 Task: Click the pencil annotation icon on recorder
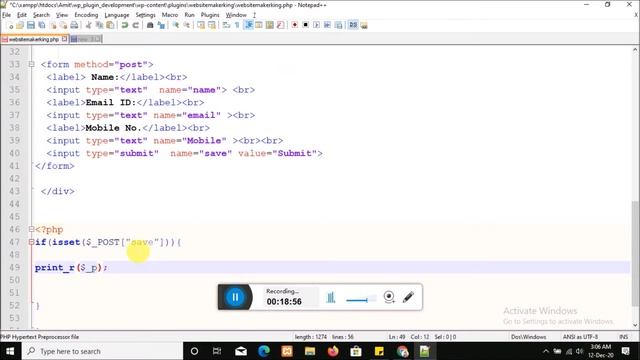click(408, 297)
